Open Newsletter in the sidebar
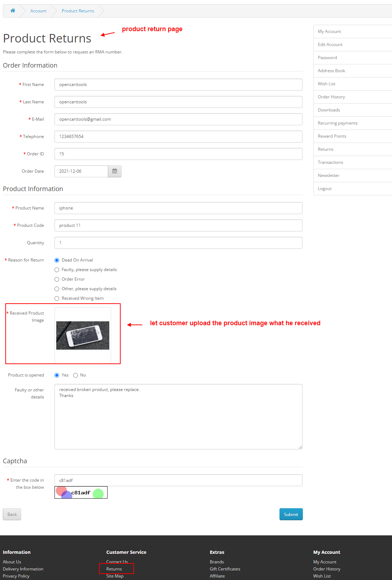 pos(353,176)
